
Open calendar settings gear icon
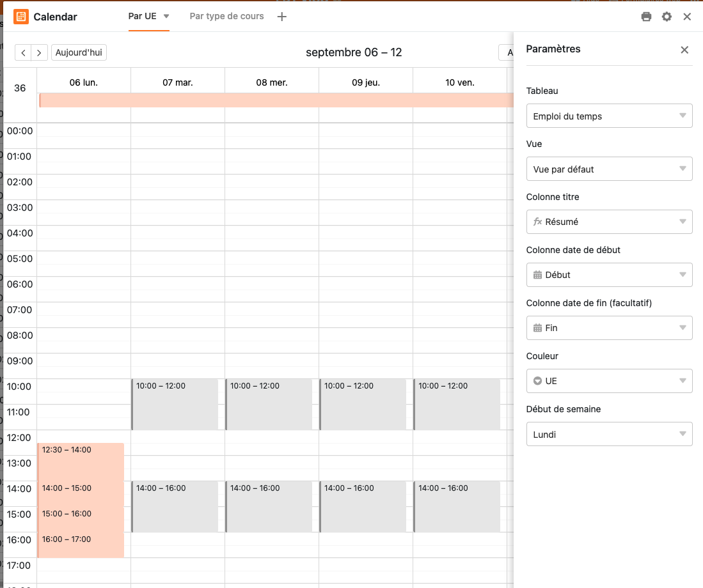[667, 17]
